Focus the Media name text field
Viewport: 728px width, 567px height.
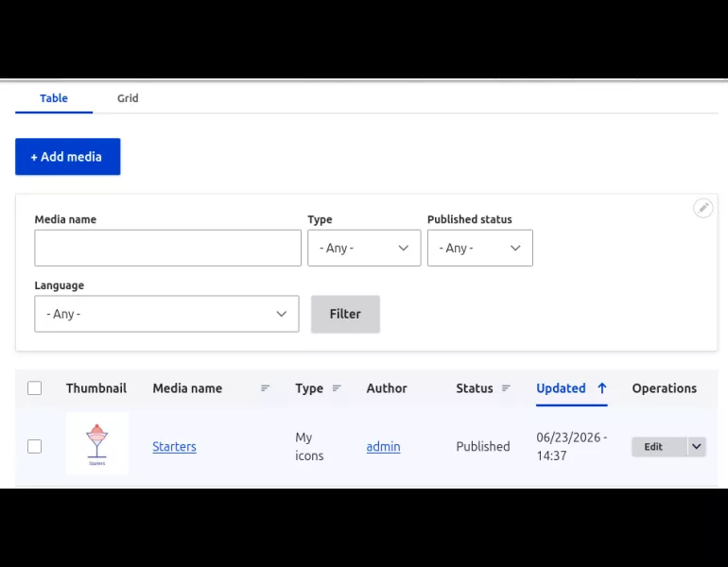point(167,248)
